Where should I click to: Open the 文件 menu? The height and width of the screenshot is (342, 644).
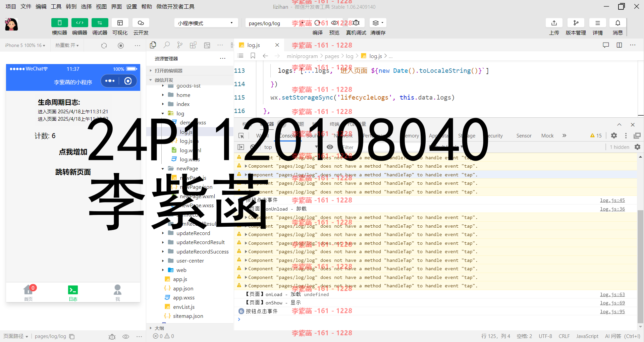26,6
